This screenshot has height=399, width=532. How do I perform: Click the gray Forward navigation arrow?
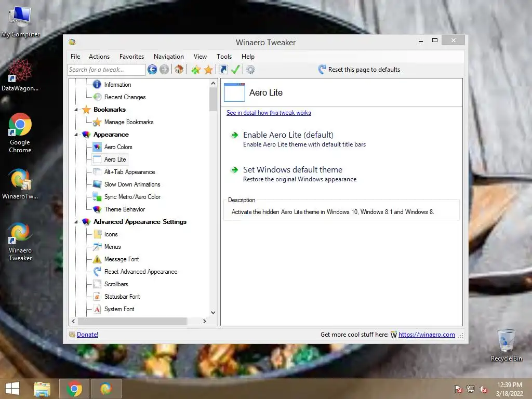(x=164, y=70)
